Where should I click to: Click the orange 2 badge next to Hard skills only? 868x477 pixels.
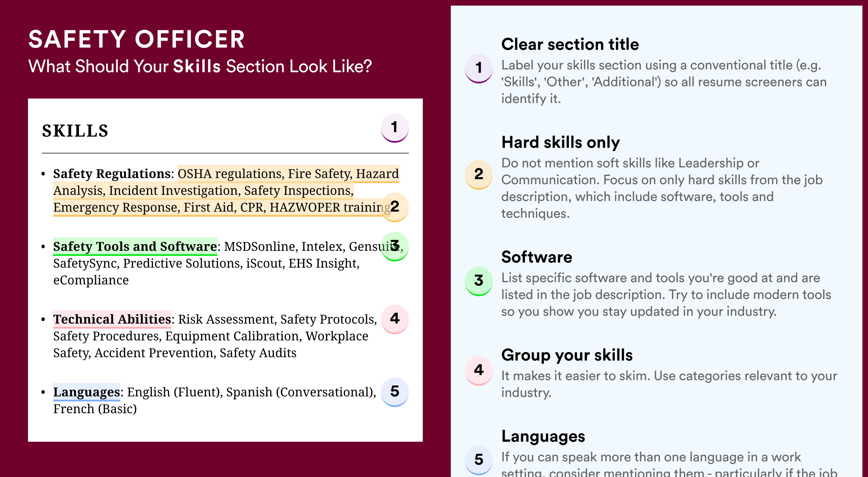479,174
